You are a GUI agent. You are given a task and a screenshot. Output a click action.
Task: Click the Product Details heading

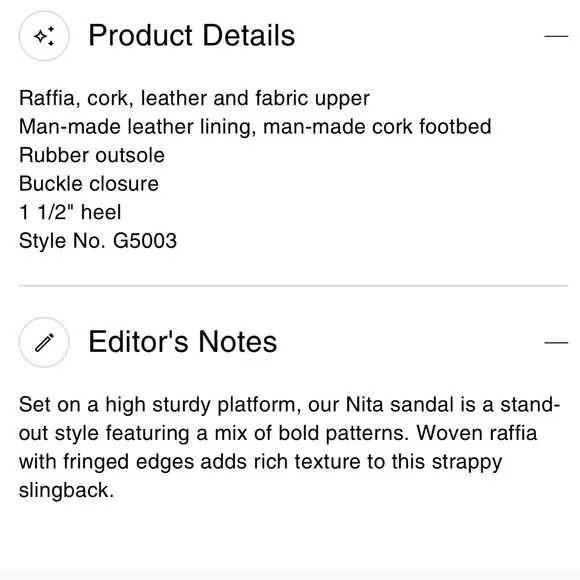tap(192, 36)
